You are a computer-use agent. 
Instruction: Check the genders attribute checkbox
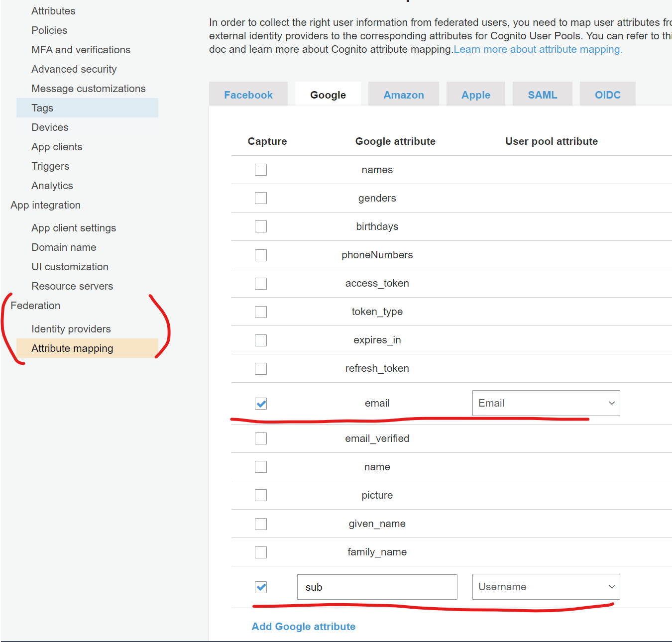point(261,198)
